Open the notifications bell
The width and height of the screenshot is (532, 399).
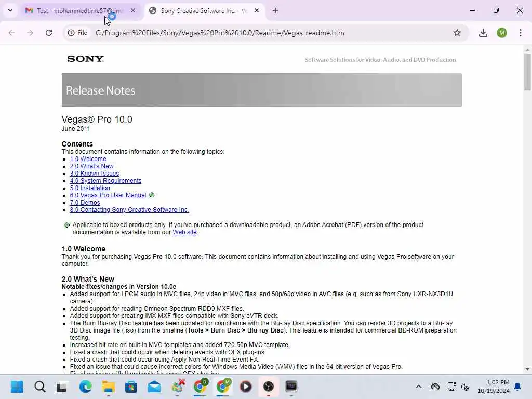(x=518, y=387)
